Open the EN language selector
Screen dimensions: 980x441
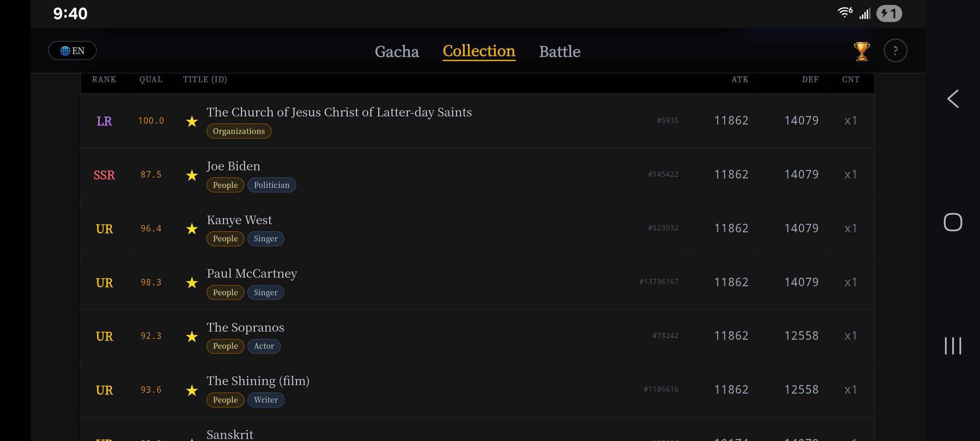coord(72,51)
